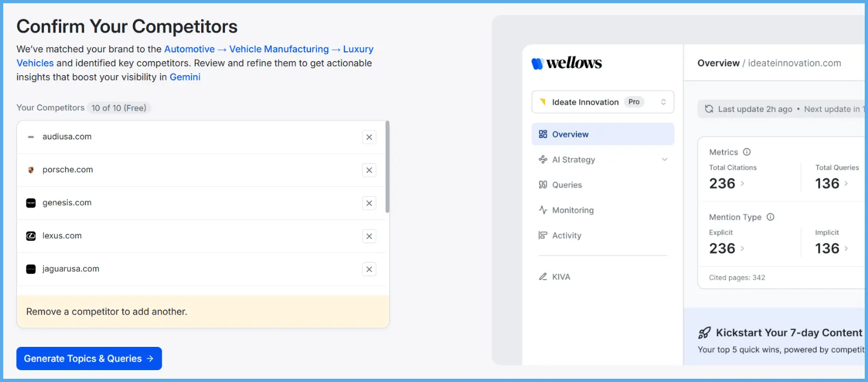Image resolution: width=868 pixels, height=382 pixels.
Task: Click the Overview breadcrumb heading
Action: point(718,63)
